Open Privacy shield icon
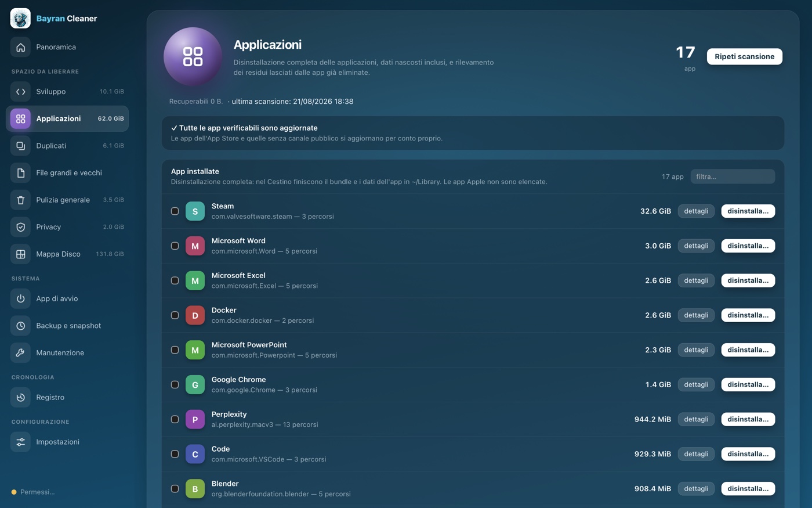This screenshot has width=812, height=508. [x=20, y=227]
